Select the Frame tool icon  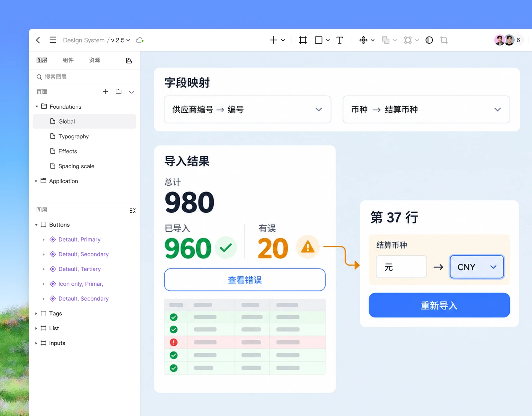pyautogui.click(x=303, y=40)
